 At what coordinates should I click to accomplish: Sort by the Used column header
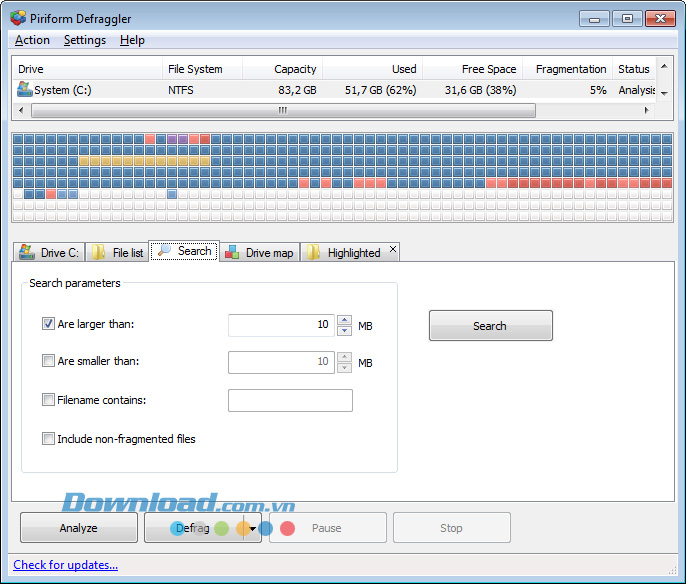point(373,69)
